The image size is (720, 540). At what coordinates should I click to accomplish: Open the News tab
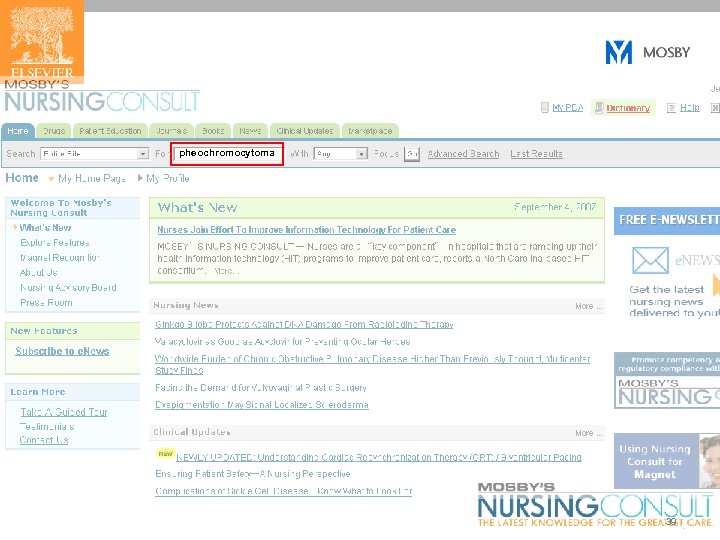tap(250, 131)
